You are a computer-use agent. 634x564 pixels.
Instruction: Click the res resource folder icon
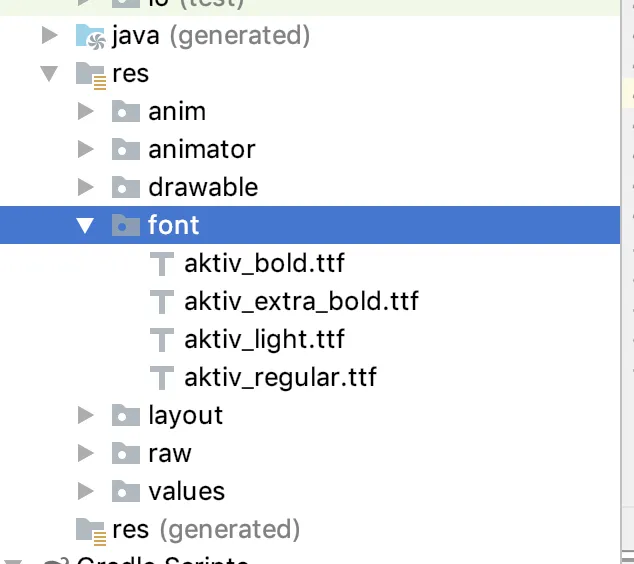tap(90, 75)
